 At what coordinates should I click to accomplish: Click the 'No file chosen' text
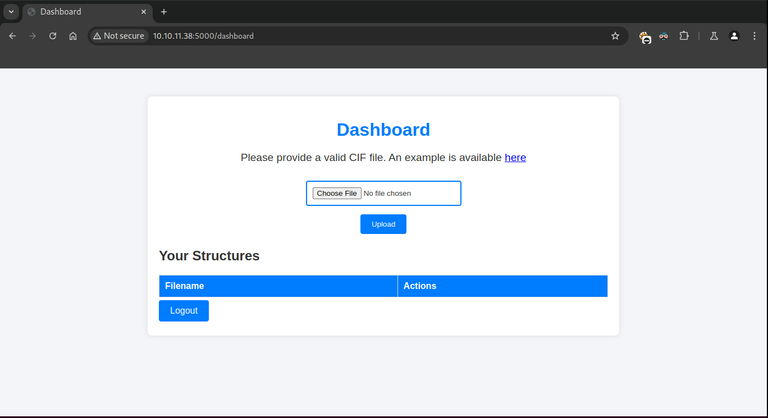(x=387, y=193)
